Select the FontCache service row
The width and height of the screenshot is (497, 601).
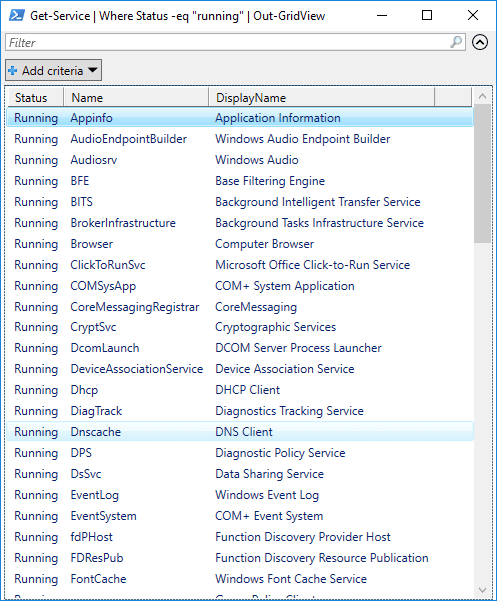240,578
